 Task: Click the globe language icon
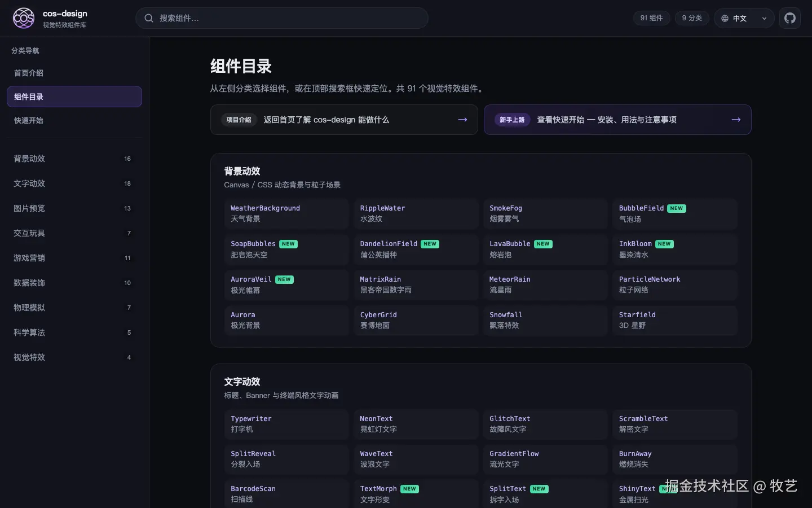[725, 18]
